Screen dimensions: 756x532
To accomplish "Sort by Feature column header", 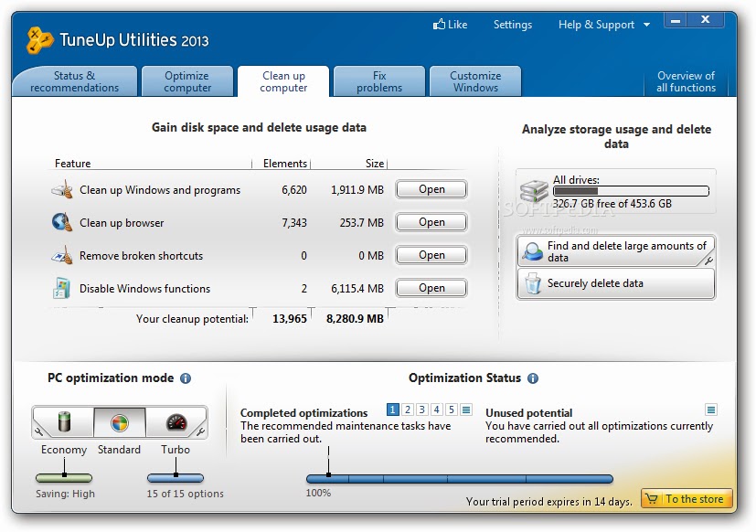I will [72, 163].
